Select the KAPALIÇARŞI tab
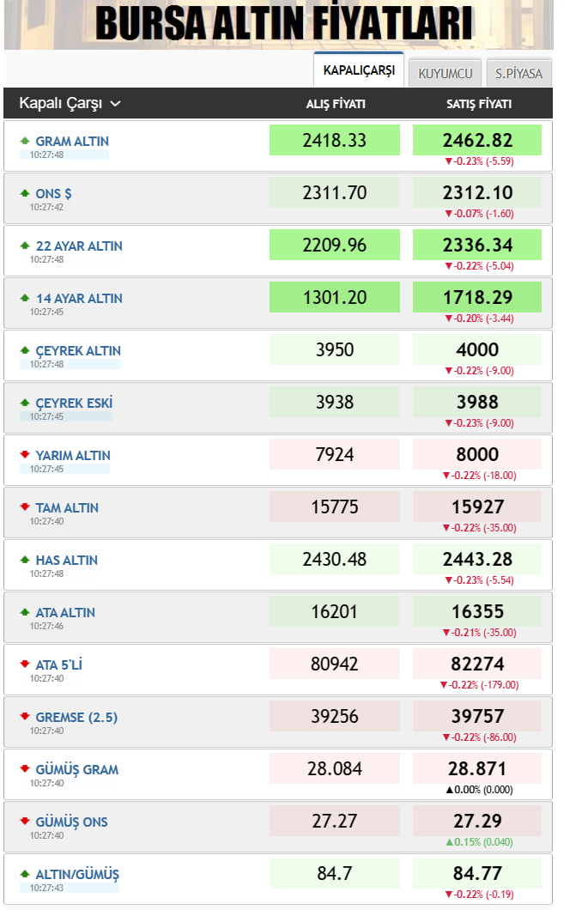The image size is (588, 910). tap(359, 70)
